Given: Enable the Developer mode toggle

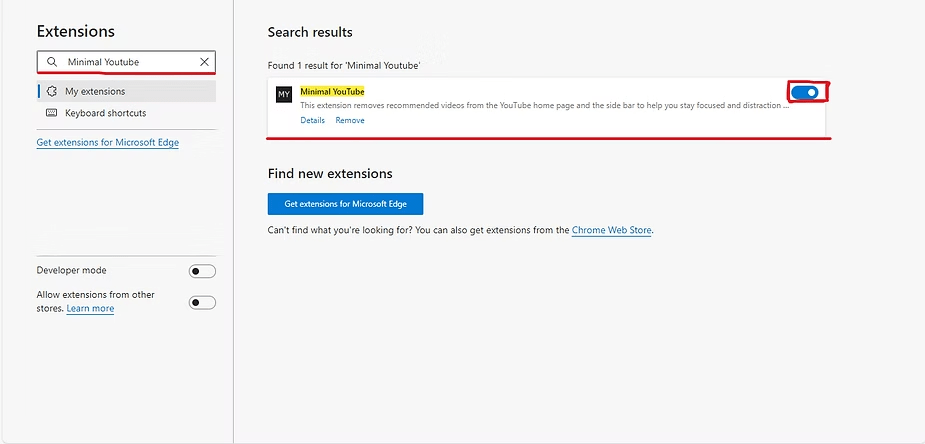Looking at the screenshot, I should [202, 271].
